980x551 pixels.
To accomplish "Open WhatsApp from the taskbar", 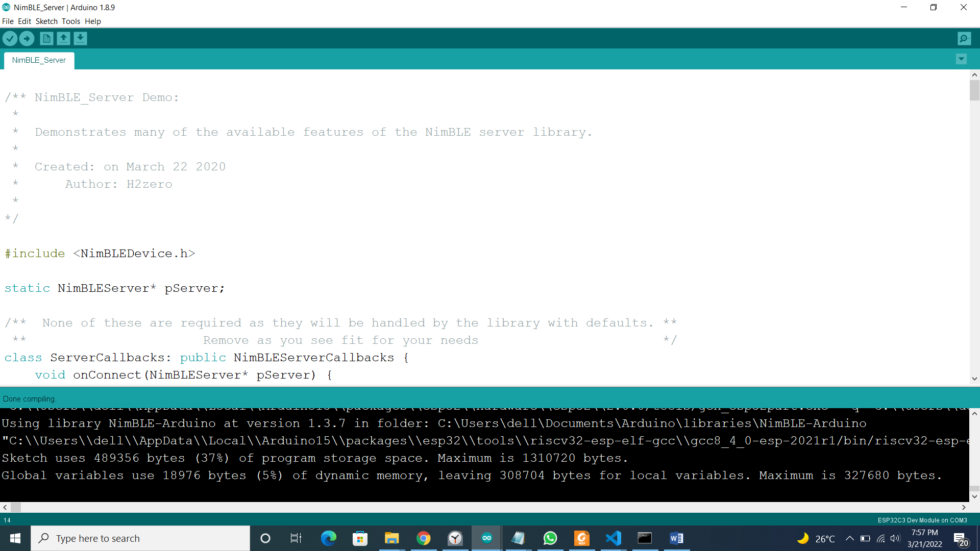I will (x=550, y=538).
